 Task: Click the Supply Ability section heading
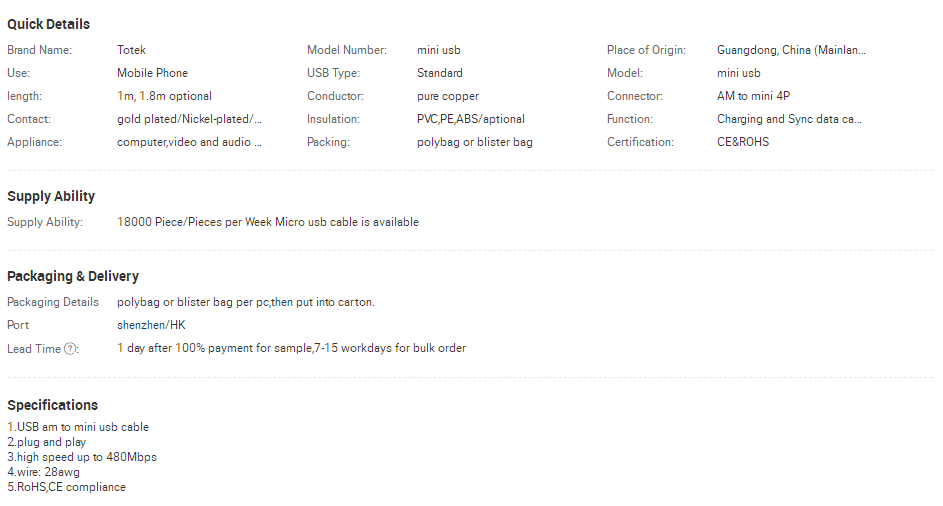(51, 196)
